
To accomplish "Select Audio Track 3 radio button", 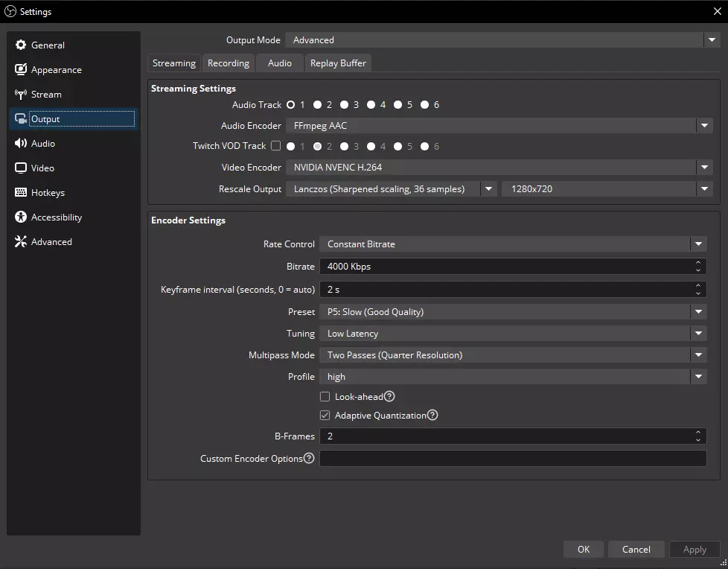I will click(344, 105).
